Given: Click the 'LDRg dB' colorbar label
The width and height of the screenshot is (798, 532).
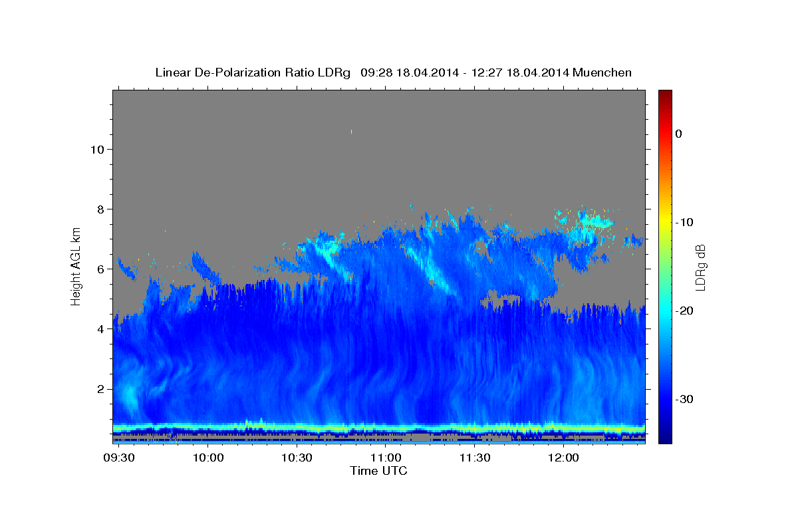Looking at the screenshot, I should (700, 267).
